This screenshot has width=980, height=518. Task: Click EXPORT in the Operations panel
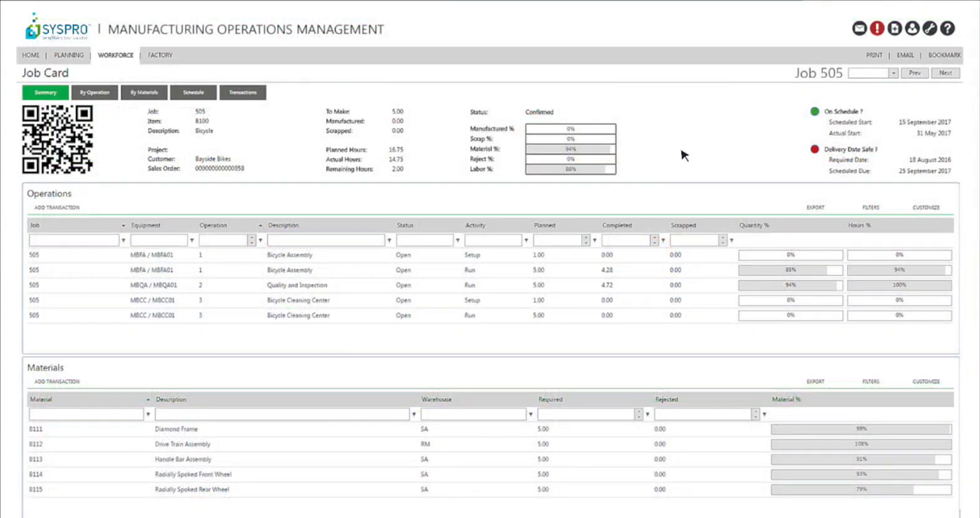815,208
